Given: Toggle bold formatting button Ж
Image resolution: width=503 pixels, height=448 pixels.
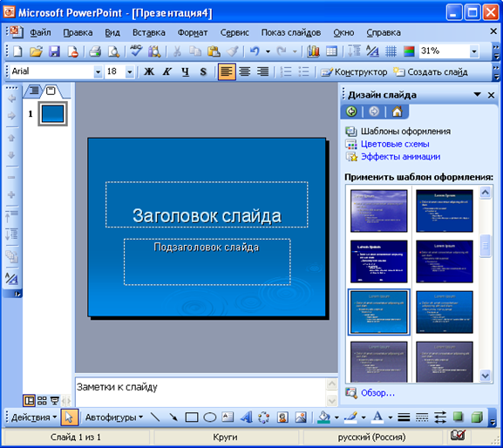Looking at the screenshot, I should point(149,71).
